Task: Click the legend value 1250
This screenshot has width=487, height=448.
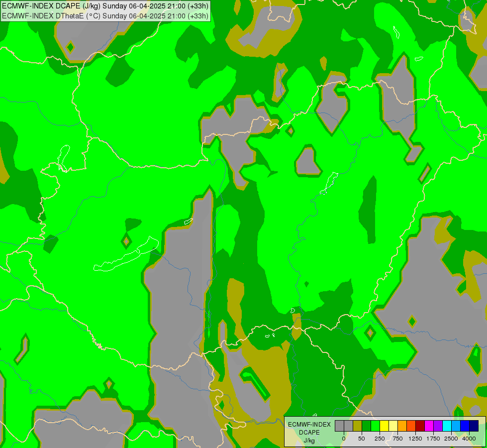Action: 415,439
